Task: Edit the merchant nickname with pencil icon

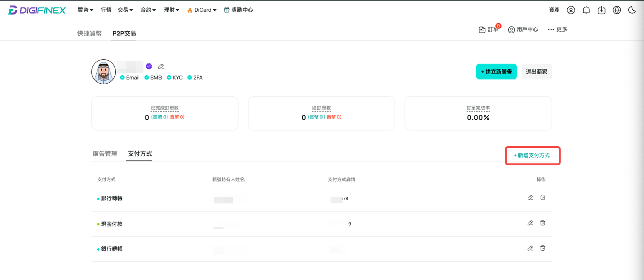Action: (x=161, y=66)
